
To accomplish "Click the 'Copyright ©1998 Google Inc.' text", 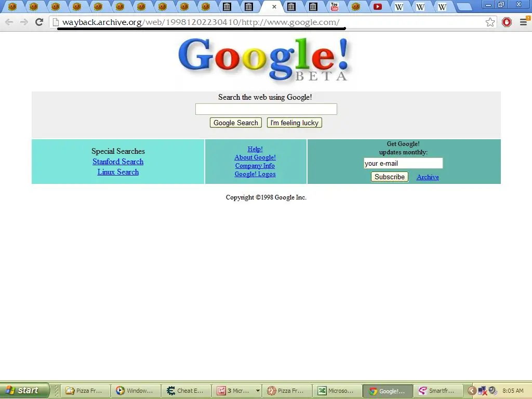I will point(267,197).
